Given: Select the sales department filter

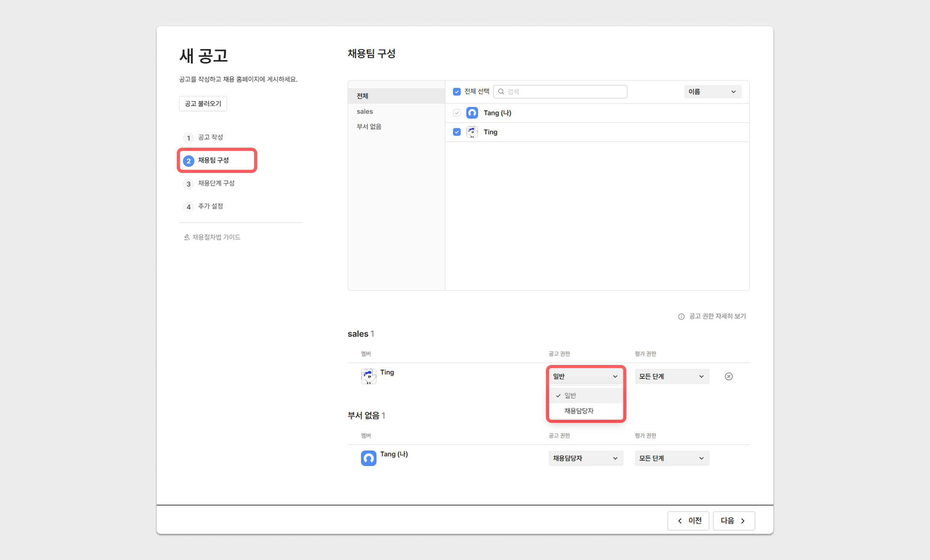Looking at the screenshot, I should point(365,111).
